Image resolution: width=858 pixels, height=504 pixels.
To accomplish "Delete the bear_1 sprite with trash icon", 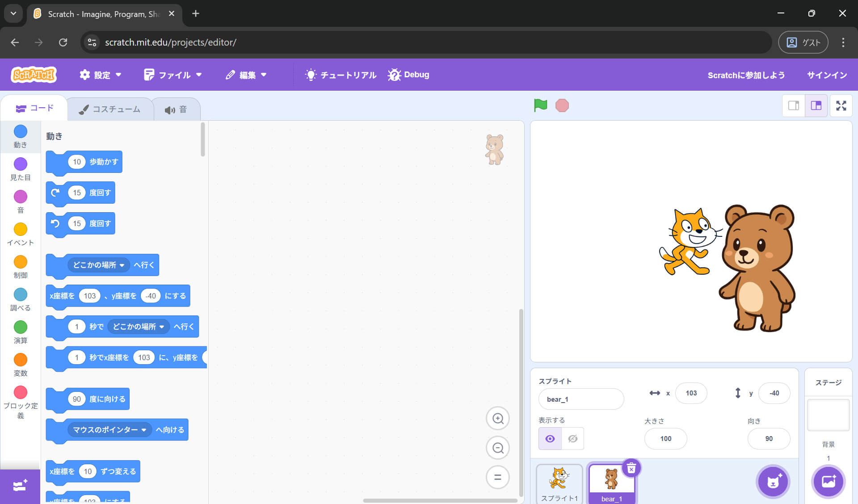I will pos(631,468).
